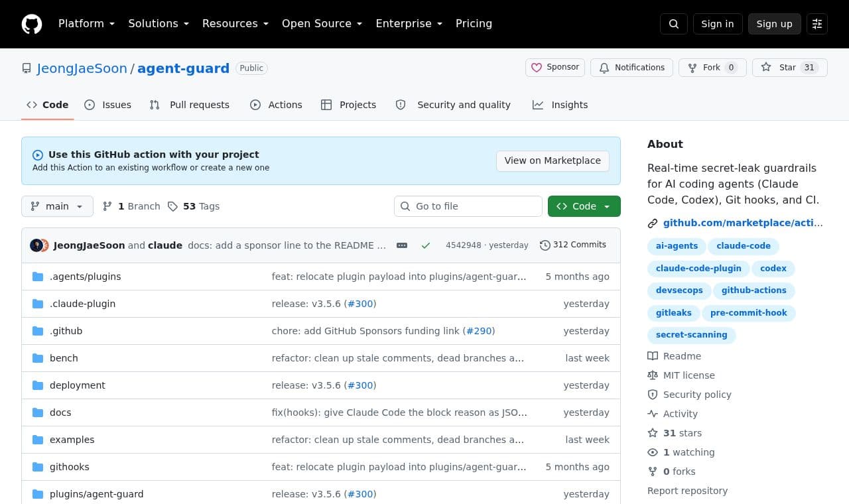This screenshot has width=849, height=504.
Task: Click the tag icon beside 53 Tags
Action: click(x=172, y=206)
